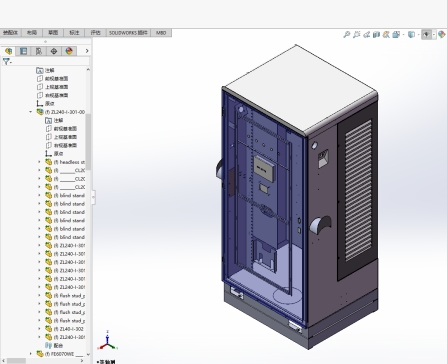Switch to FeatureManager design tree tab

(x=8, y=51)
